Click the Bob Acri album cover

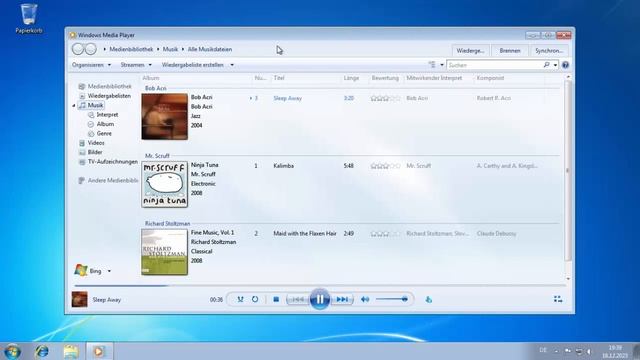(164, 117)
